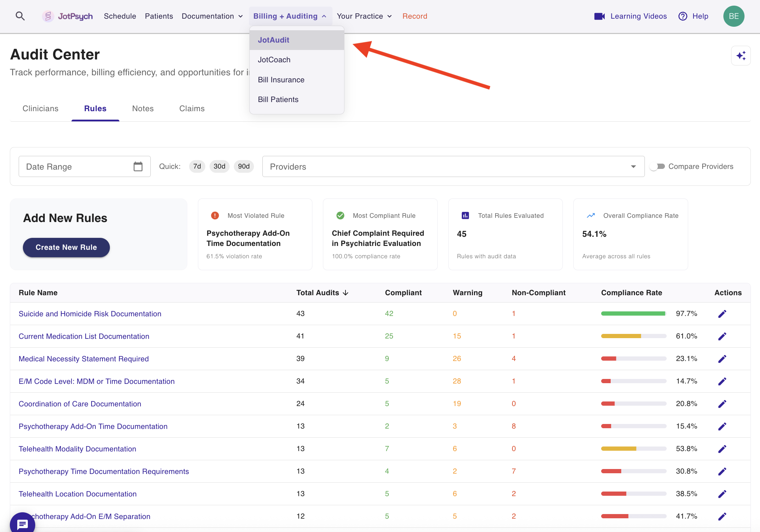The width and height of the screenshot is (760, 532).
Task: Open the Documentation nav dropdown
Action: (x=212, y=16)
